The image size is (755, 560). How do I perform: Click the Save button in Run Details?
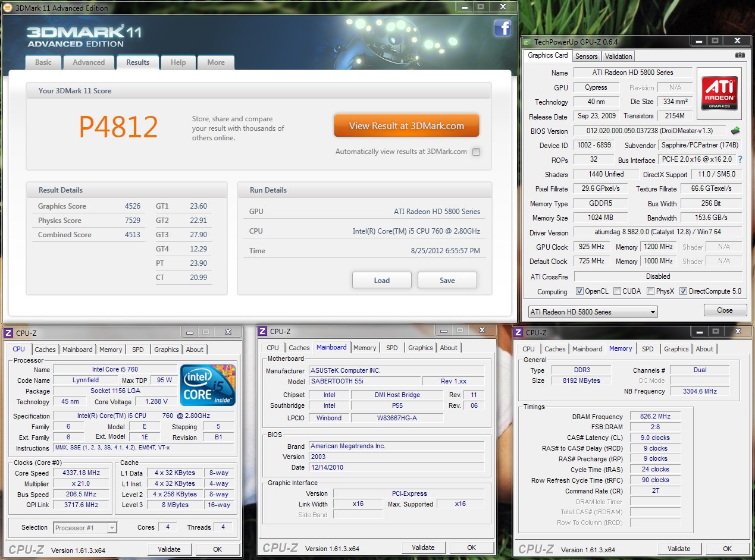[447, 281]
